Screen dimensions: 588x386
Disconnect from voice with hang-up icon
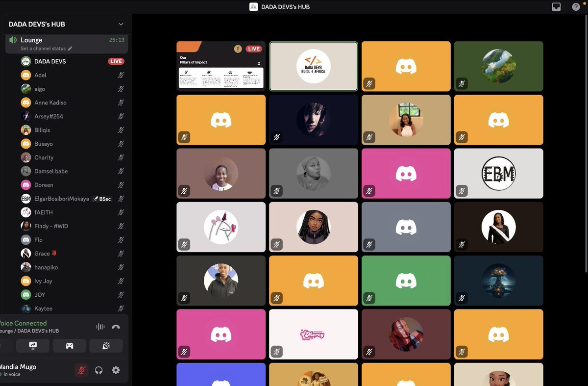(x=116, y=327)
